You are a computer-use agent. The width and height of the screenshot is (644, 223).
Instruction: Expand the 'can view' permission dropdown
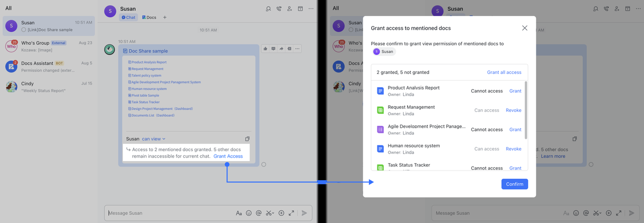point(153,139)
